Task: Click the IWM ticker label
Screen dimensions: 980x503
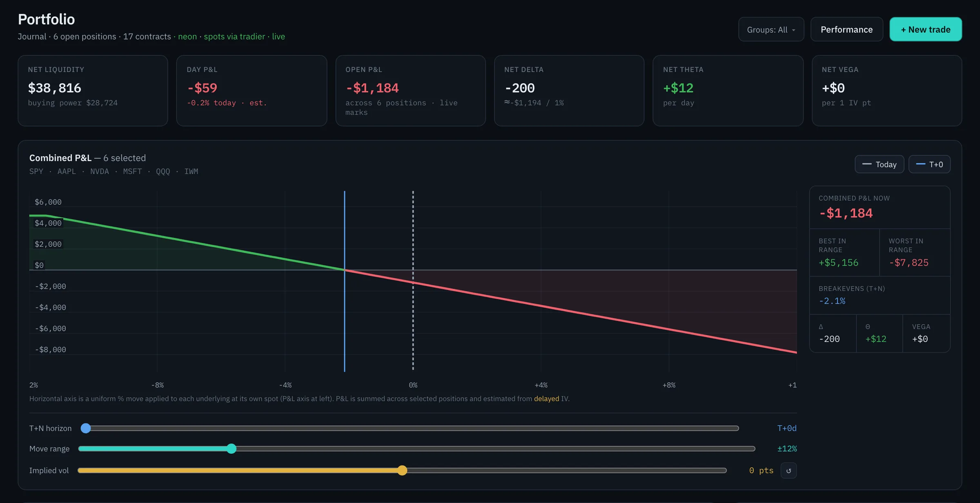Action: click(x=191, y=171)
